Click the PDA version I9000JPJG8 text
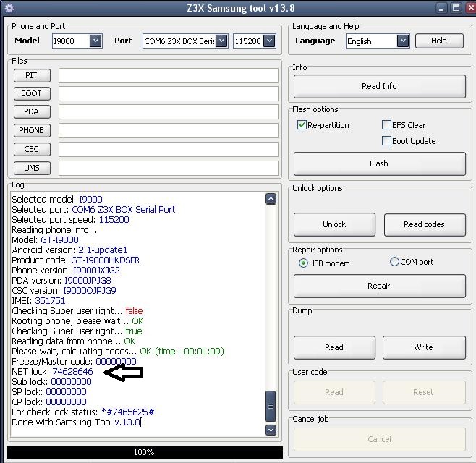Viewport: 476px width, 463px height. tap(88, 280)
